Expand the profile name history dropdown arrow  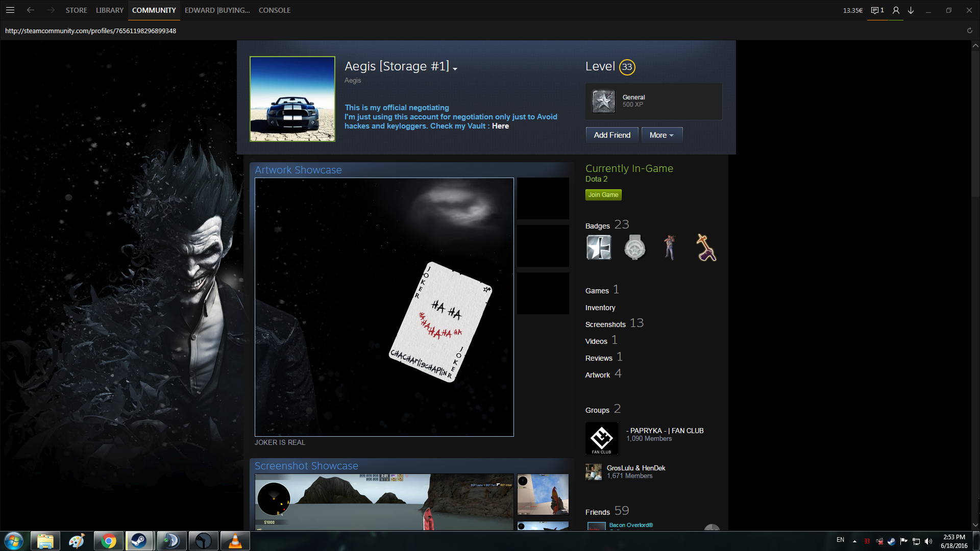coord(455,69)
